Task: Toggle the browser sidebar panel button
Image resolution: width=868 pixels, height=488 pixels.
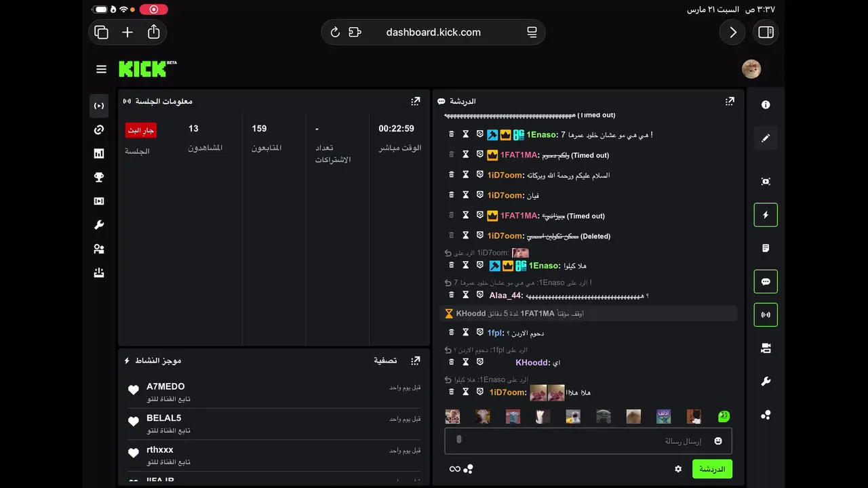Action: tap(766, 32)
